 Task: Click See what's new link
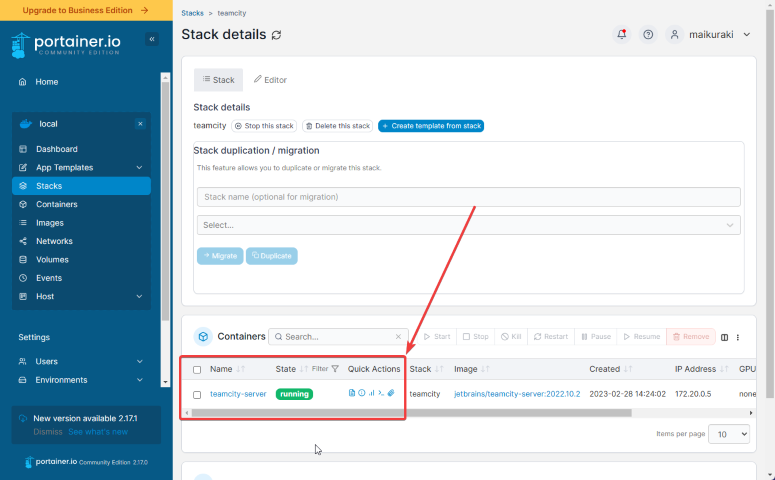(98, 432)
